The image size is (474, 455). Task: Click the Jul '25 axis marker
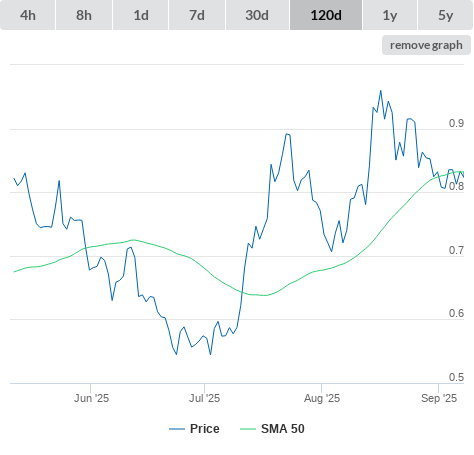(204, 398)
